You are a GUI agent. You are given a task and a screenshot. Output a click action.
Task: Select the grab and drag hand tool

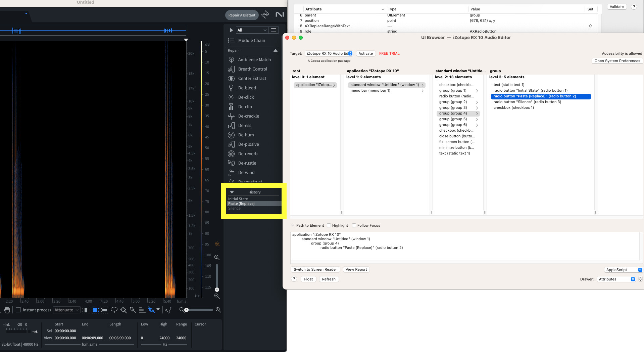(x=7, y=310)
